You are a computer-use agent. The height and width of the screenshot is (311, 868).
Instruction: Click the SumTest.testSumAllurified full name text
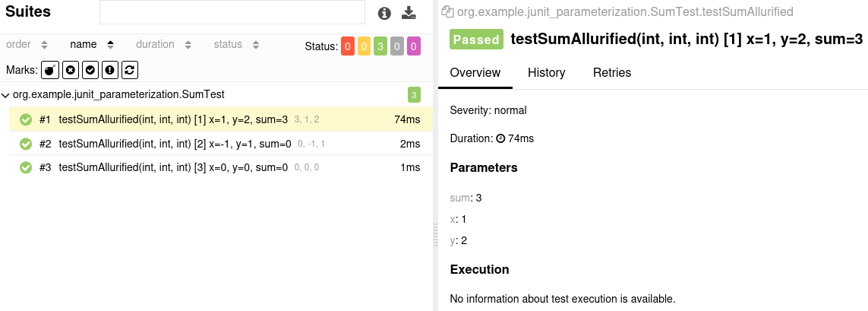coord(624,11)
